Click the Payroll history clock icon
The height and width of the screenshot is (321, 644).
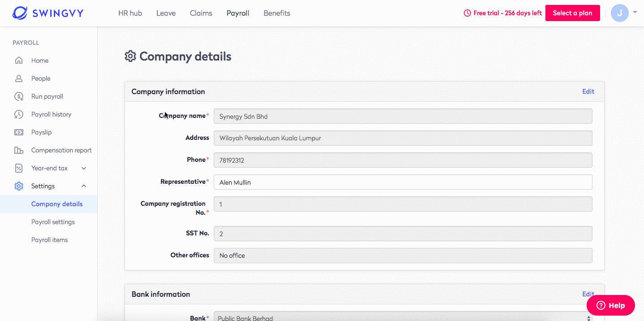click(x=19, y=114)
